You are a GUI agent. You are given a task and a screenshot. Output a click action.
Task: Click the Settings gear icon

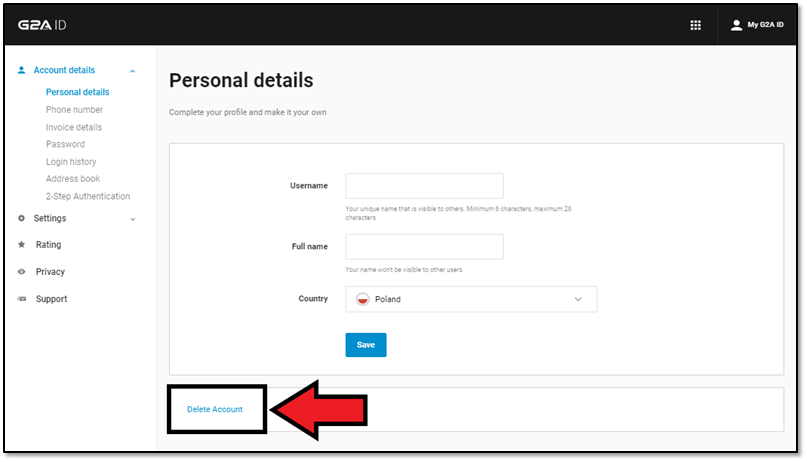click(x=22, y=218)
